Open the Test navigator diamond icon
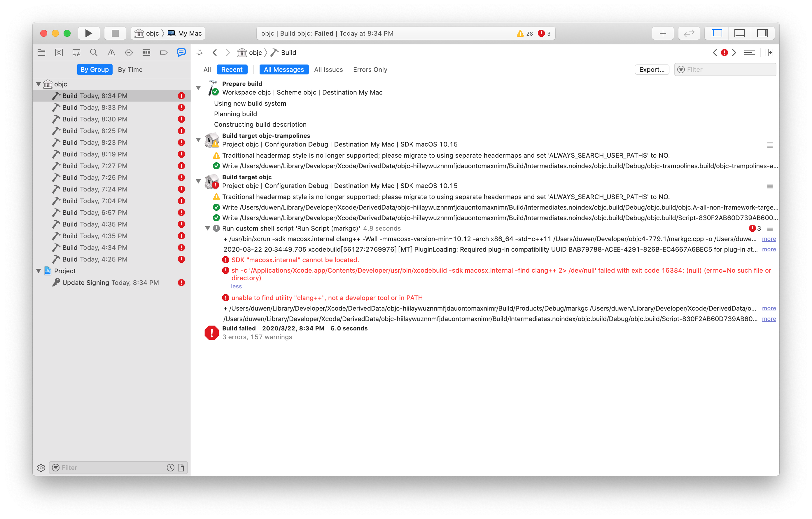The height and width of the screenshot is (519, 812). tap(129, 52)
